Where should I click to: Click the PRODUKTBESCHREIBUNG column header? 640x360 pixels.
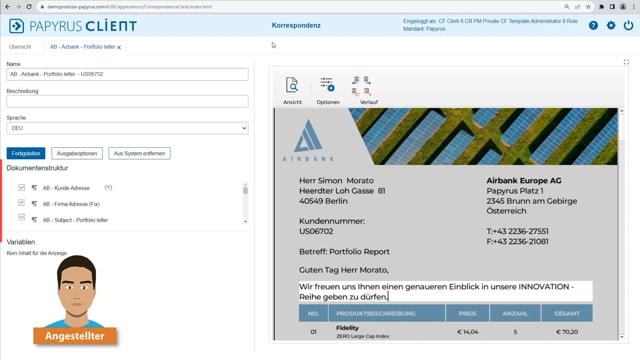coord(387,313)
